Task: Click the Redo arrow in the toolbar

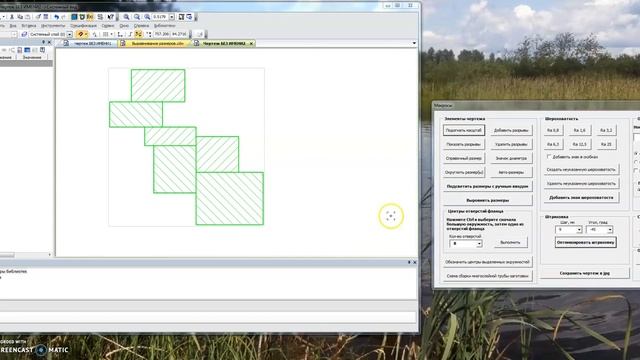Action: (x=63, y=17)
